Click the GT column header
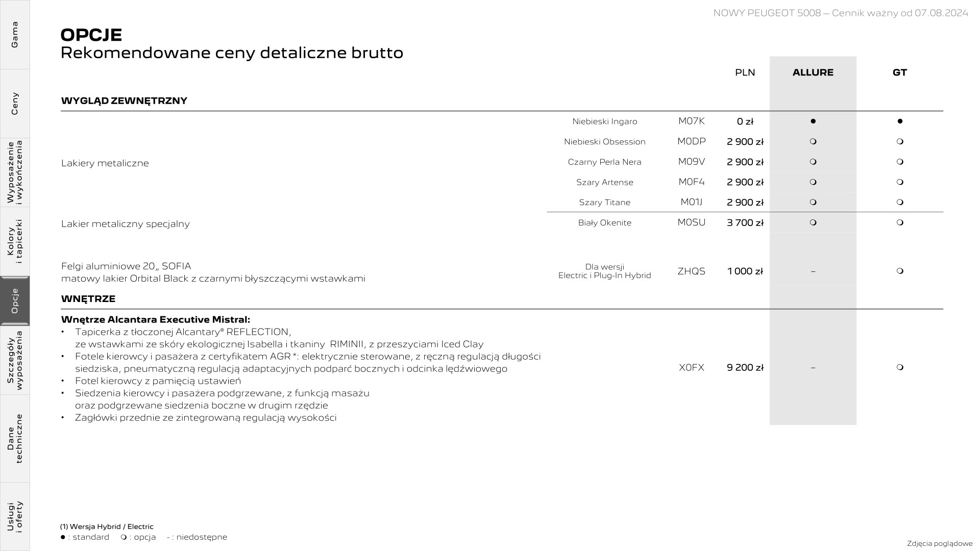The image size is (980, 551). pos(900,72)
